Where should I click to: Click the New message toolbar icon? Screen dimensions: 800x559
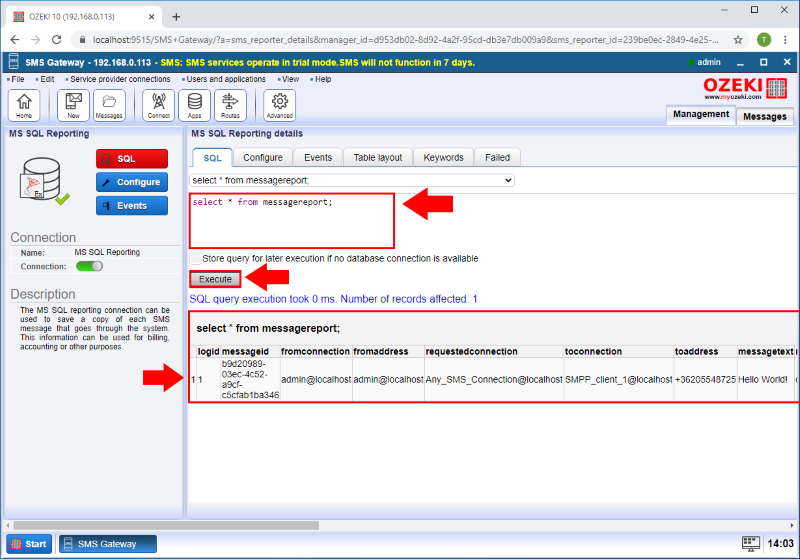(73, 106)
